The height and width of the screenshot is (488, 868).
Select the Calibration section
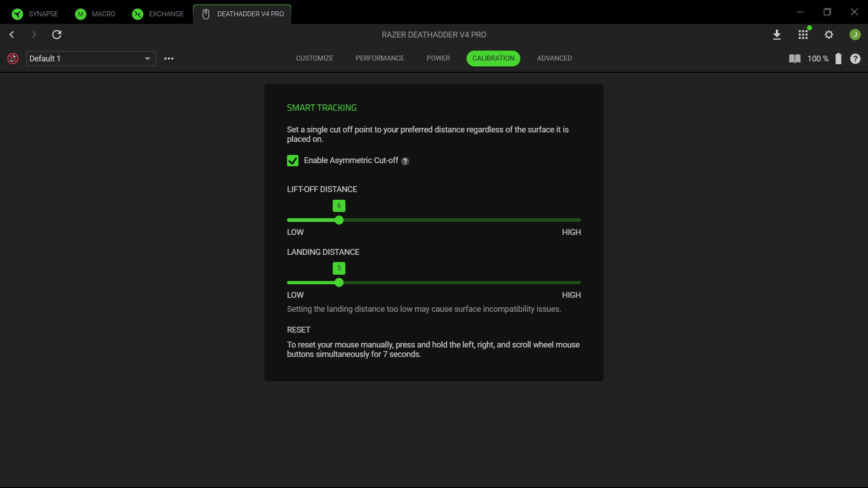(493, 58)
